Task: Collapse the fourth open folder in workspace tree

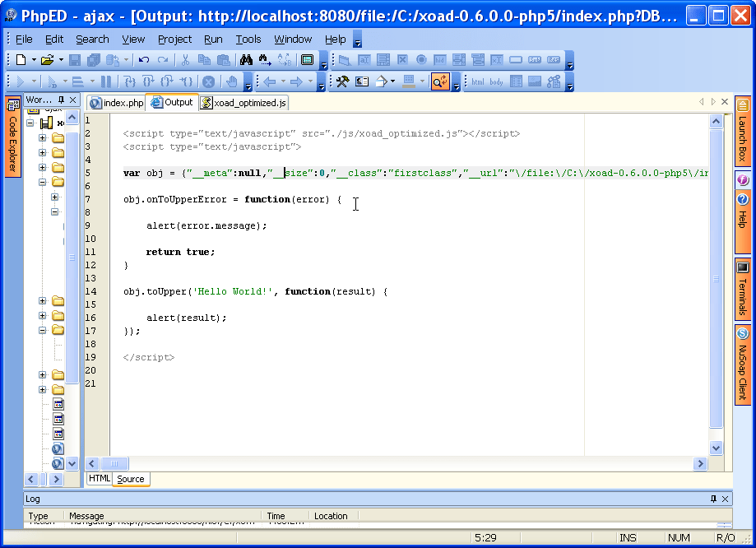Action: pyautogui.click(x=43, y=182)
